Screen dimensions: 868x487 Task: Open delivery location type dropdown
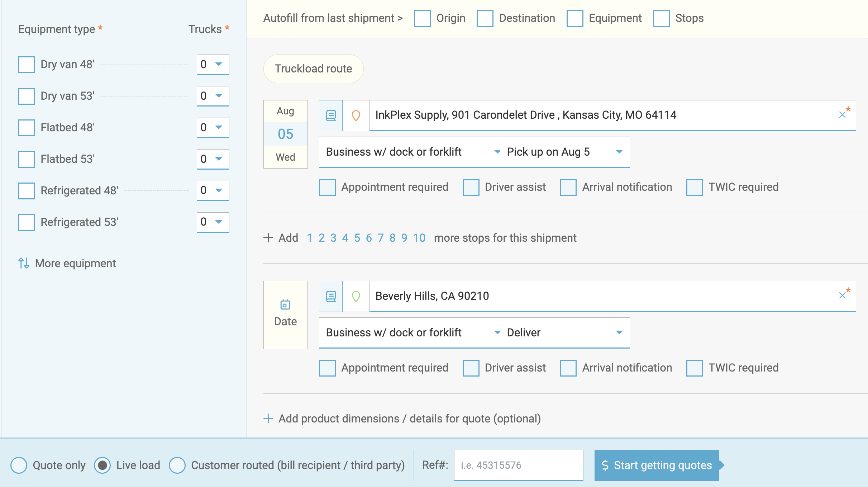pos(410,333)
